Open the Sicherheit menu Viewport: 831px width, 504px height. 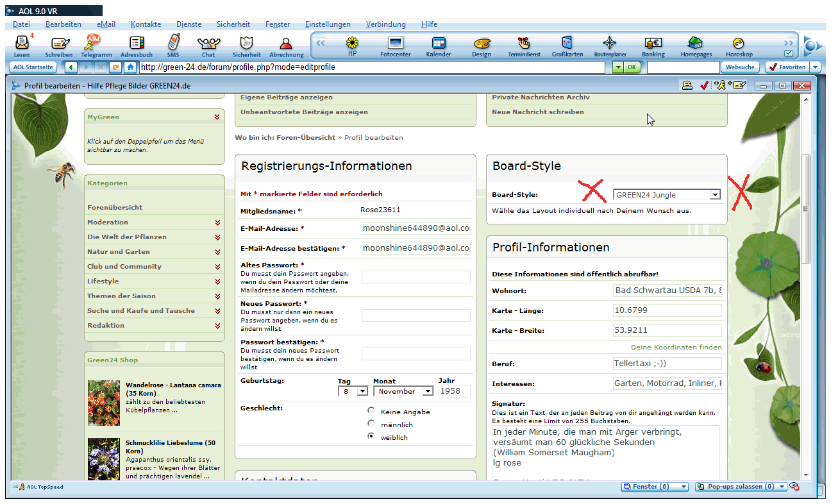pyautogui.click(x=233, y=24)
